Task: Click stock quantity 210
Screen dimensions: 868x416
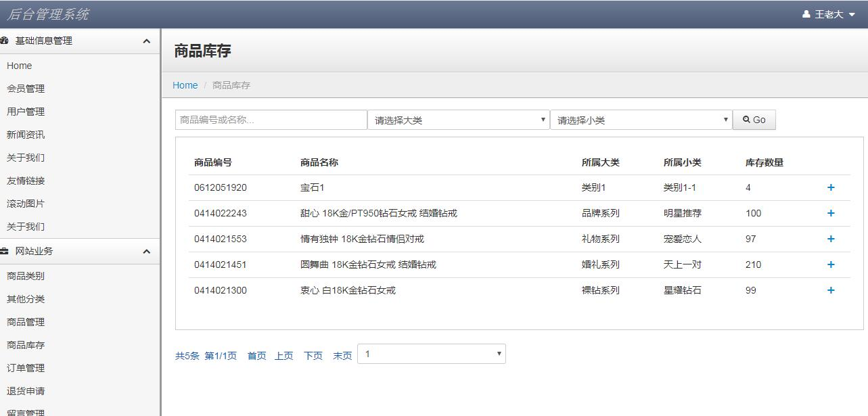Action: coord(754,264)
